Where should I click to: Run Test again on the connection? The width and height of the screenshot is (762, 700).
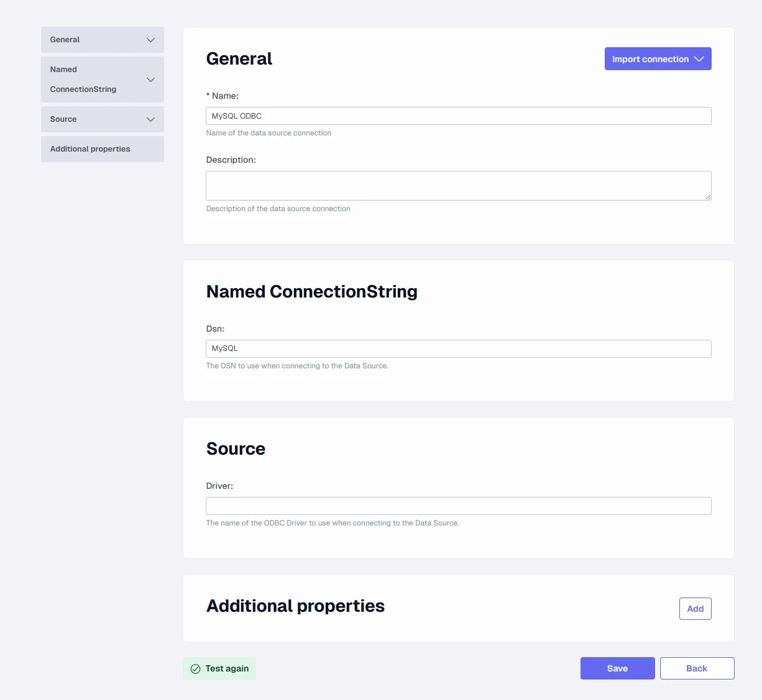[x=227, y=669]
